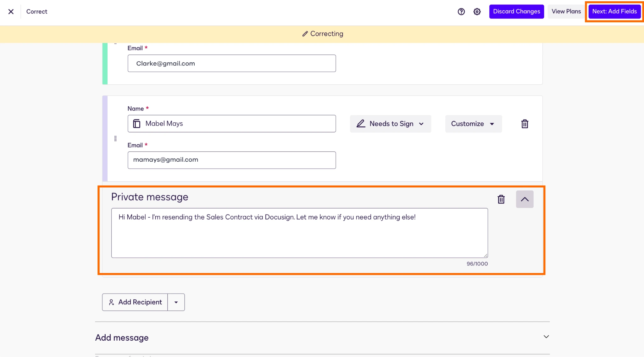Click the Mabel Mays name field
The image size is (644, 357).
click(x=232, y=124)
